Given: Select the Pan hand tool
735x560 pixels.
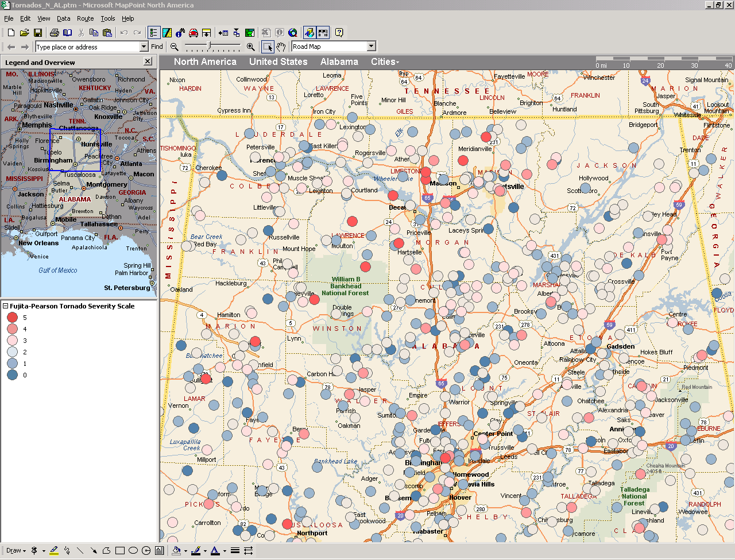Looking at the screenshot, I should [x=281, y=47].
